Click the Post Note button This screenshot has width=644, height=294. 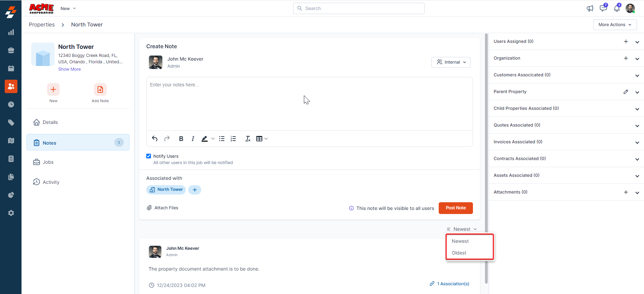(455, 208)
